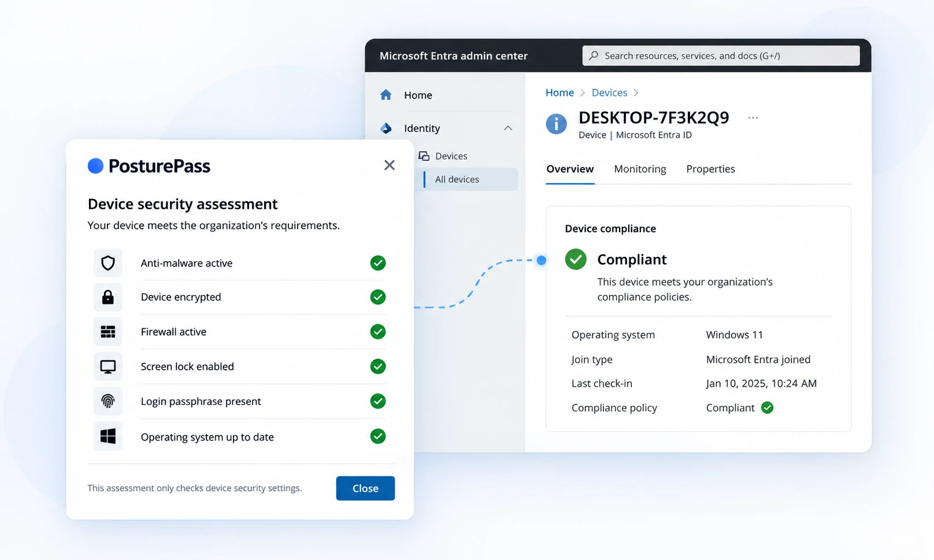Switch to the Properties tab

[711, 169]
